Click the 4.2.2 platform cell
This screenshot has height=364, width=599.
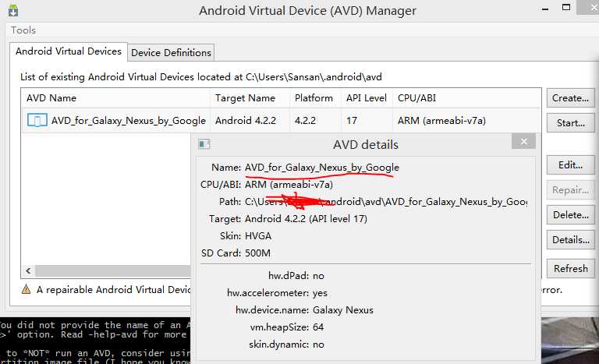point(305,121)
